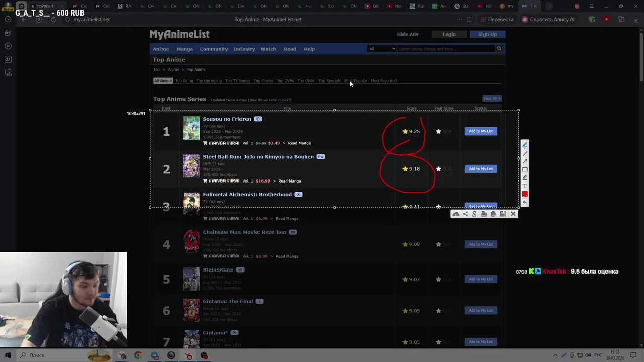The image size is (644, 362).
Task: Click the Hide Ads link
Action: (408, 34)
